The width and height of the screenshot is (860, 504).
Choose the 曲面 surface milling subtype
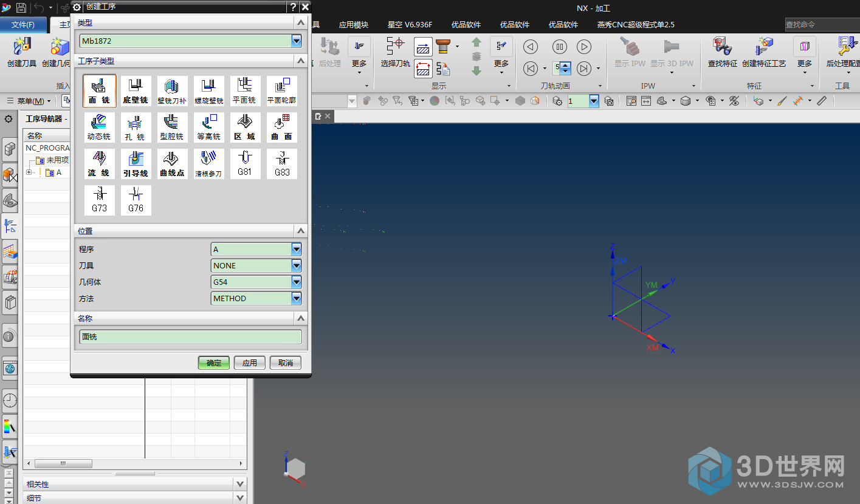(x=282, y=128)
